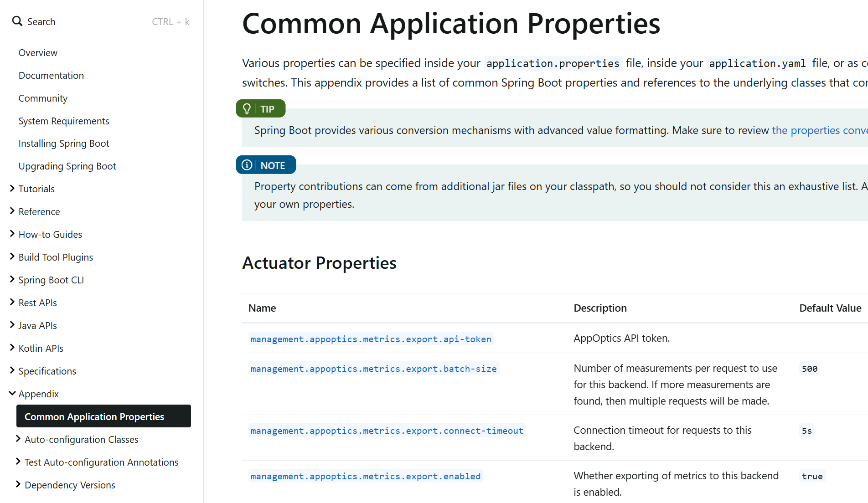
Task: Open Upgrading Spring Boot page
Action: (67, 166)
